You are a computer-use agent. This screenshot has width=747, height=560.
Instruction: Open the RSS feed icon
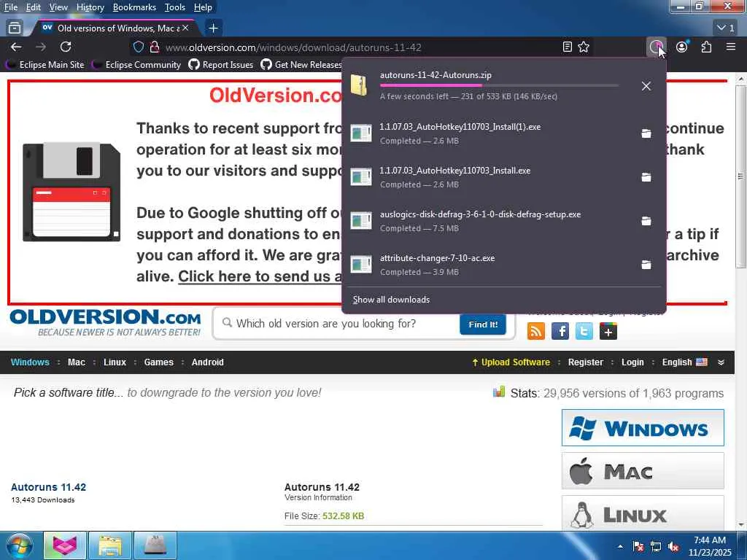pyautogui.click(x=536, y=331)
